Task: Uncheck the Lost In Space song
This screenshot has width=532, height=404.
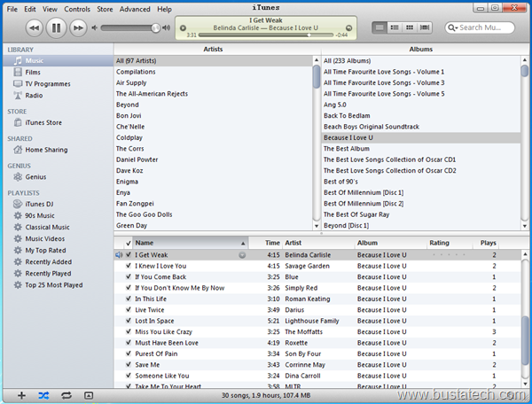Action: click(x=129, y=321)
